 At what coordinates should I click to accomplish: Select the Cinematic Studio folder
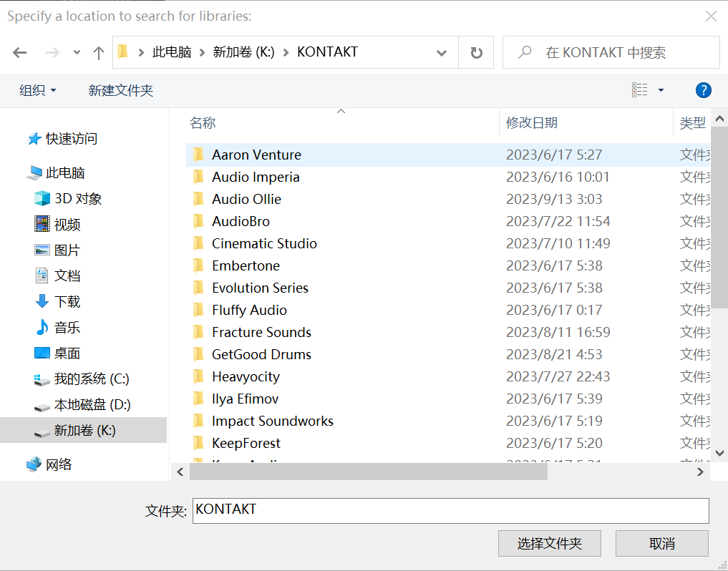pyautogui.click(x=264, y=244)
